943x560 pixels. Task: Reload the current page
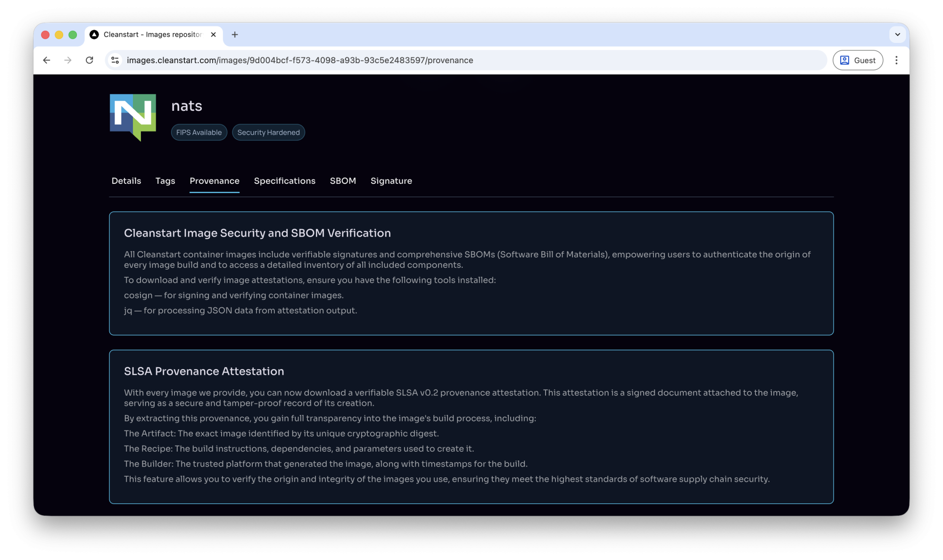(89, 60)
